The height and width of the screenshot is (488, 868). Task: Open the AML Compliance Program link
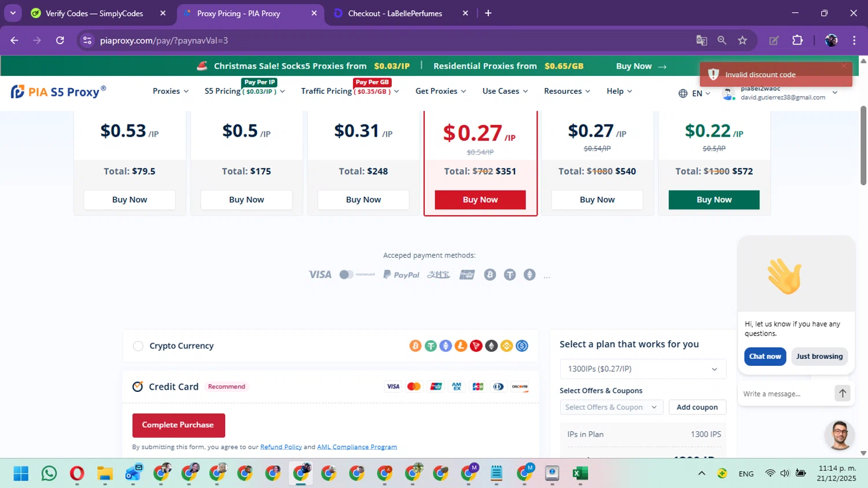pos(357,447)
